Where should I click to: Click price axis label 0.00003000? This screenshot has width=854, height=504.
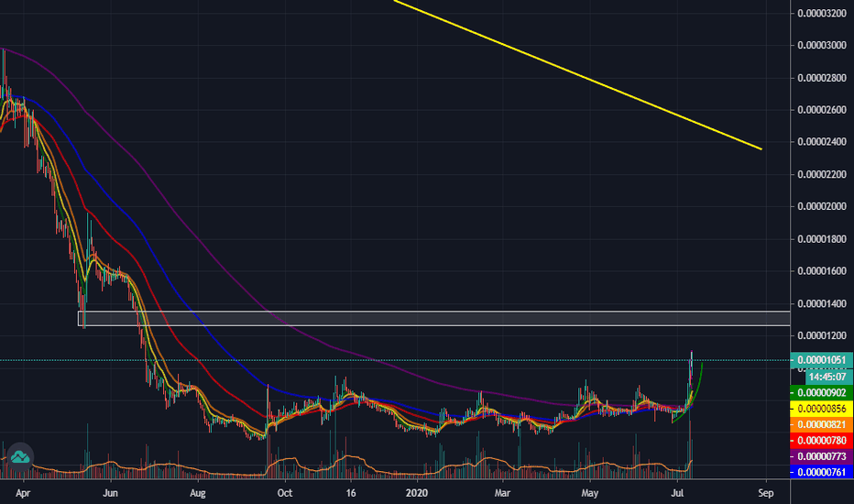822,45
